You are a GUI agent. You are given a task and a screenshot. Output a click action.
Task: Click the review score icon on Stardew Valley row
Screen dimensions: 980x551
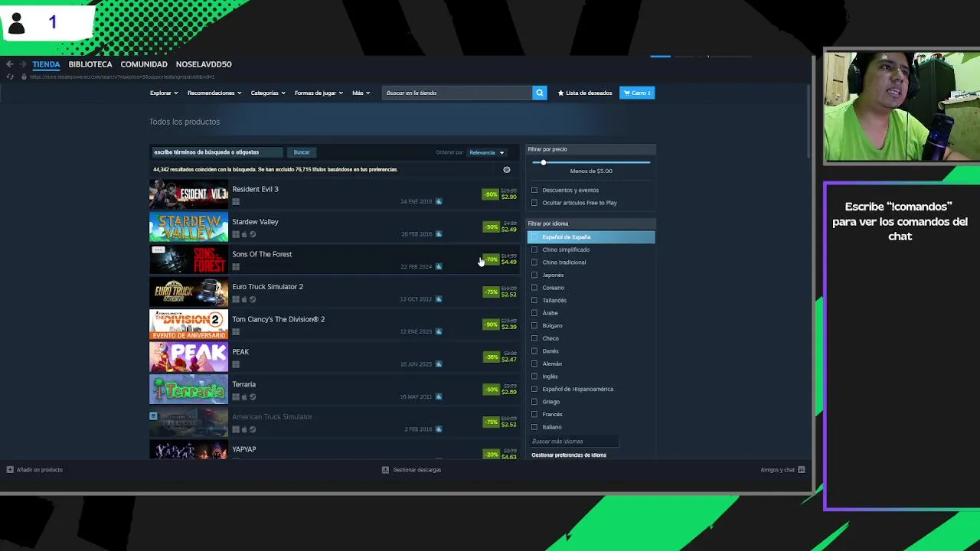439,234
